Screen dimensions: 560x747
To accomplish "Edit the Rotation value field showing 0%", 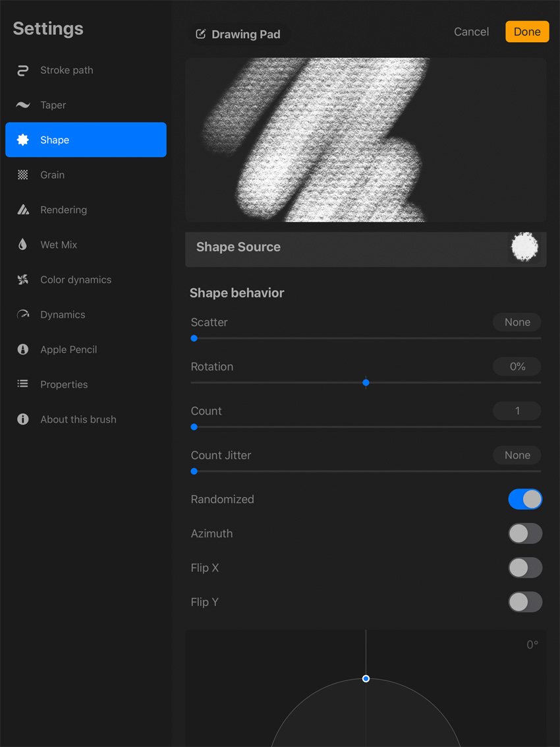I will coord(517,367).
